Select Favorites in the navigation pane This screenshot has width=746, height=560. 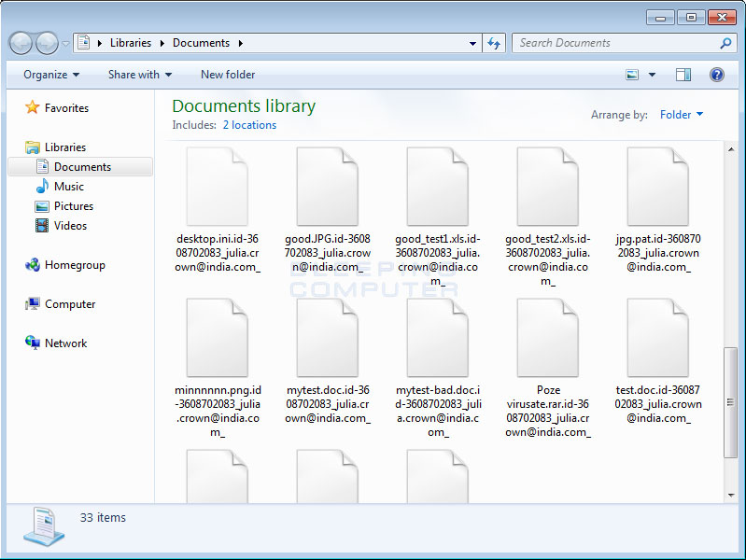point(66,108)
